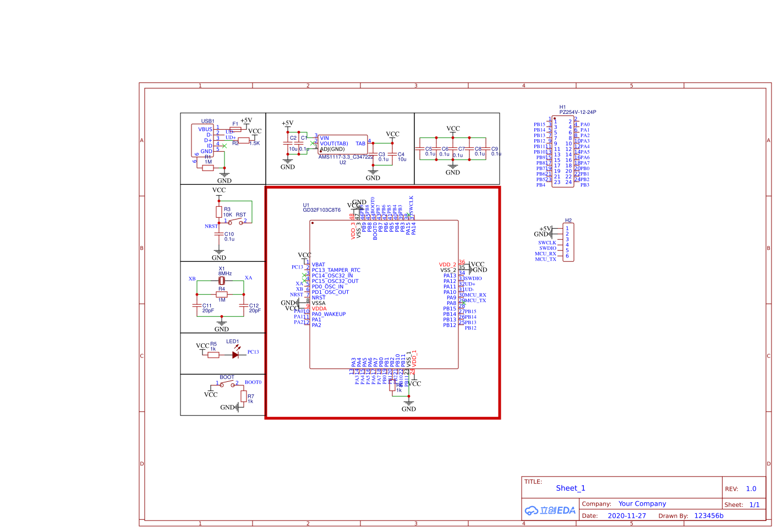Screen dimensions: 777x532
Task: Select capacitor C2 10u label
Action: coord(293,143)
